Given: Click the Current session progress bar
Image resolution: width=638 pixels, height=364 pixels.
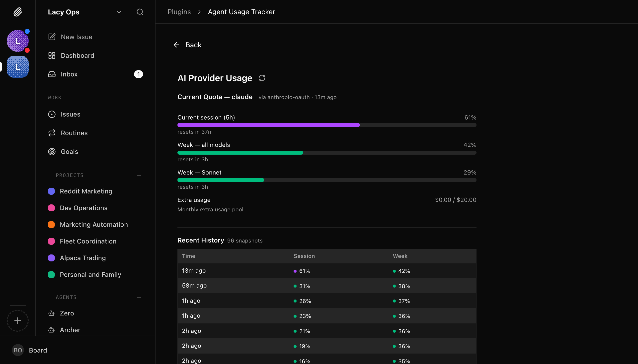Looking at the screenshot, I should (327, 125).
